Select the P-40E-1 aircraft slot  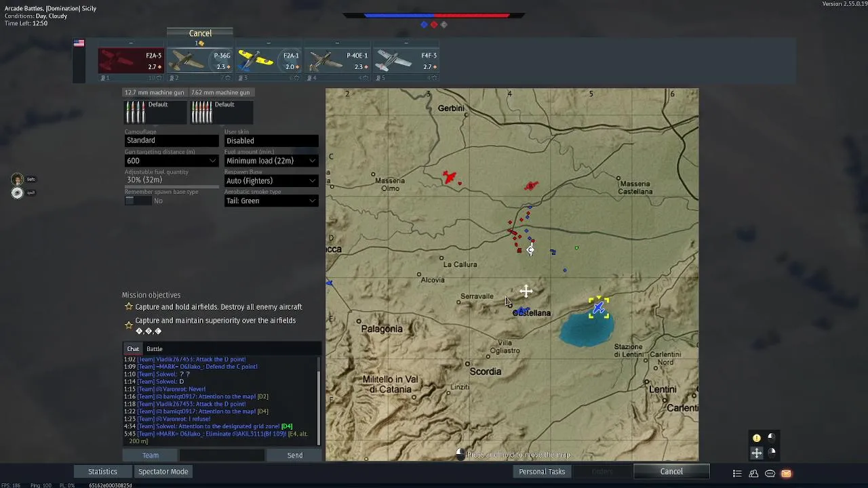(337, 61)
